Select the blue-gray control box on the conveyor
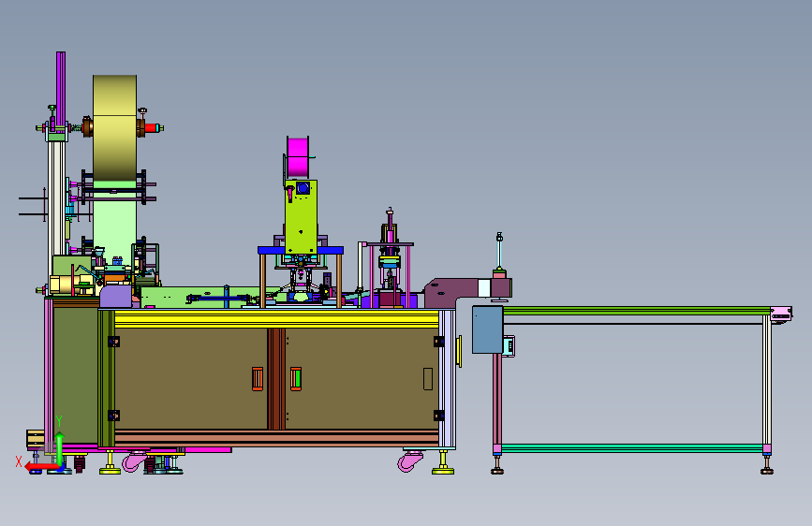The width and height of the screenshot is (812, 526). 487,329
